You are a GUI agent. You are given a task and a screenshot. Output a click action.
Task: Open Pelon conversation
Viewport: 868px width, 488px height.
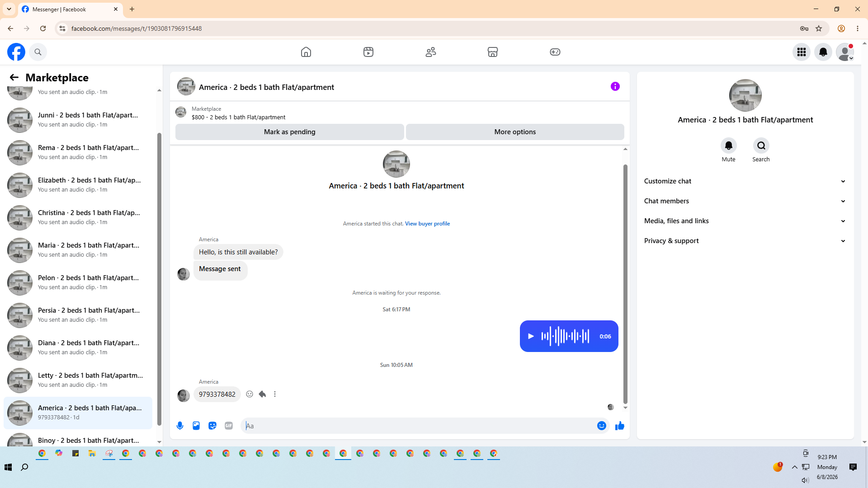pos(78,282)
